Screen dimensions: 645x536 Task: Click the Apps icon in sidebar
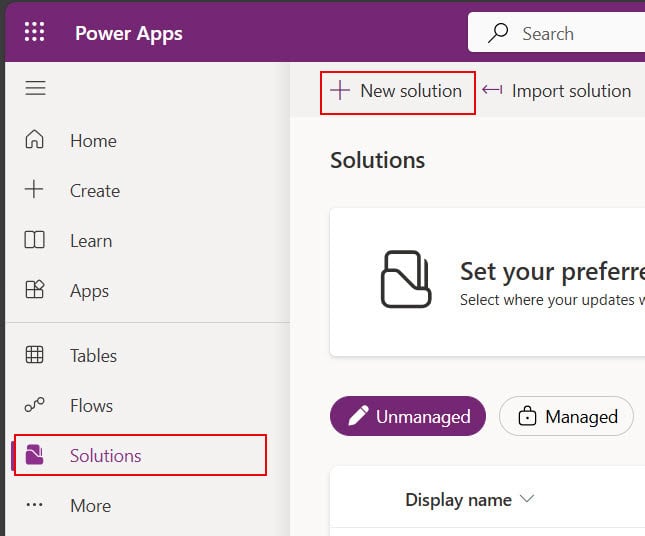(x=35, y=290)
